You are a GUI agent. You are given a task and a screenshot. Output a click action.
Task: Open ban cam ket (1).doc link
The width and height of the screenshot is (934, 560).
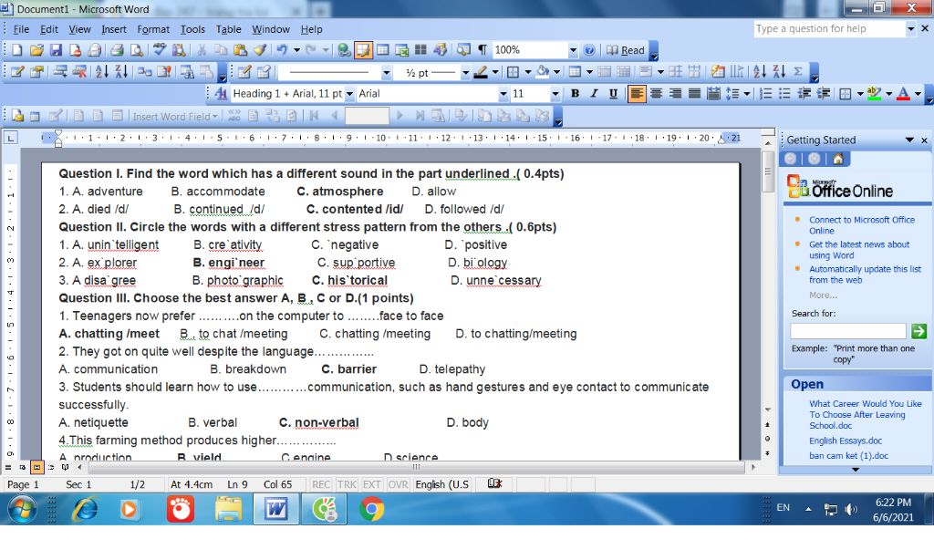coord(848,456)
